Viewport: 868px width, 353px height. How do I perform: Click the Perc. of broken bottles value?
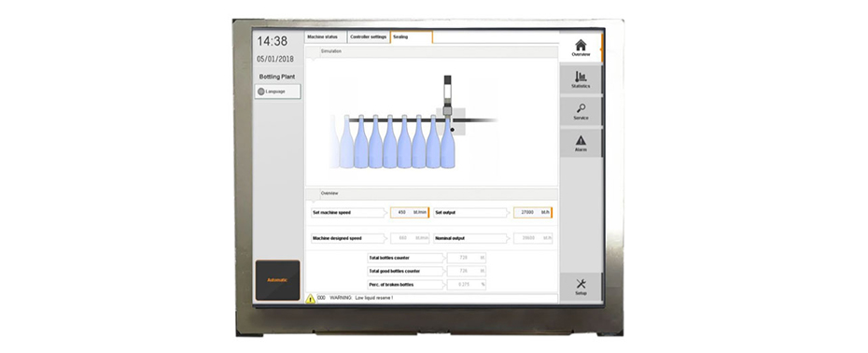point(466,284)
